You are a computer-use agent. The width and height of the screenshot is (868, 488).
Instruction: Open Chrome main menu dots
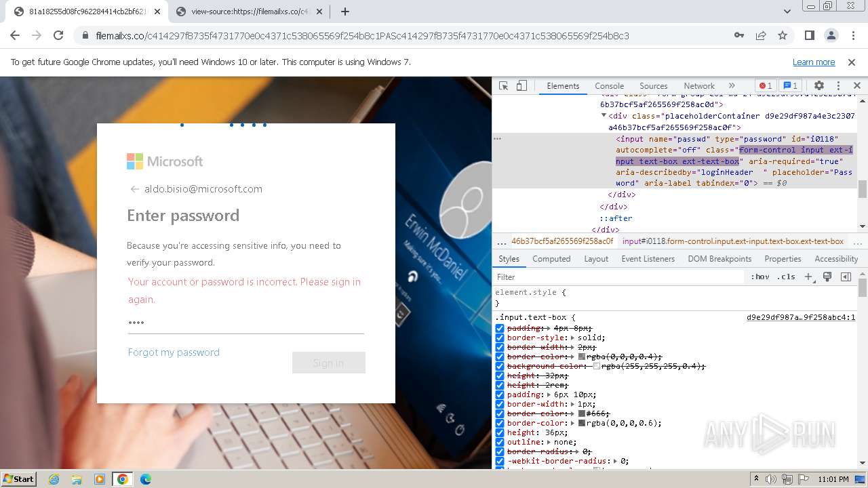[x=852, y=35]
